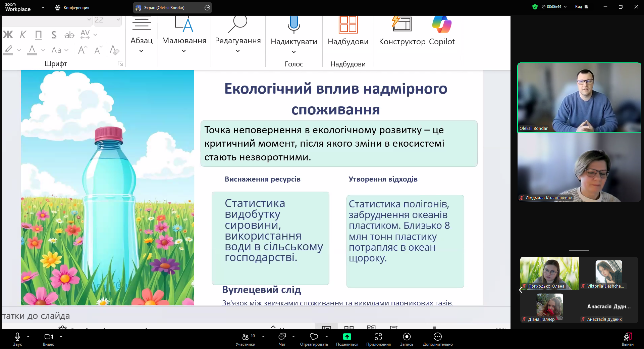Open the Редагування editing menu
The height and width of the screenshot is (349, 644).
click(x=238, y=37)
